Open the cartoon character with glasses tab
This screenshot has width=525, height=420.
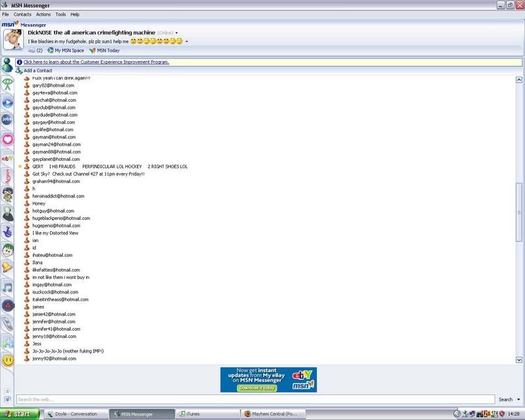7,195
